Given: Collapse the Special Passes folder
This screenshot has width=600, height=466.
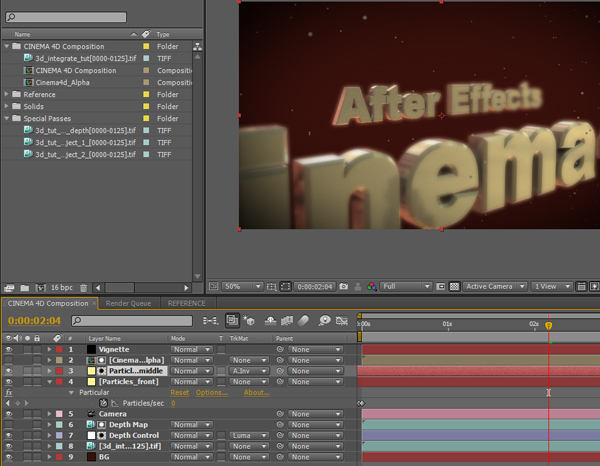Looking at the screenshot, I should point(7,118).
